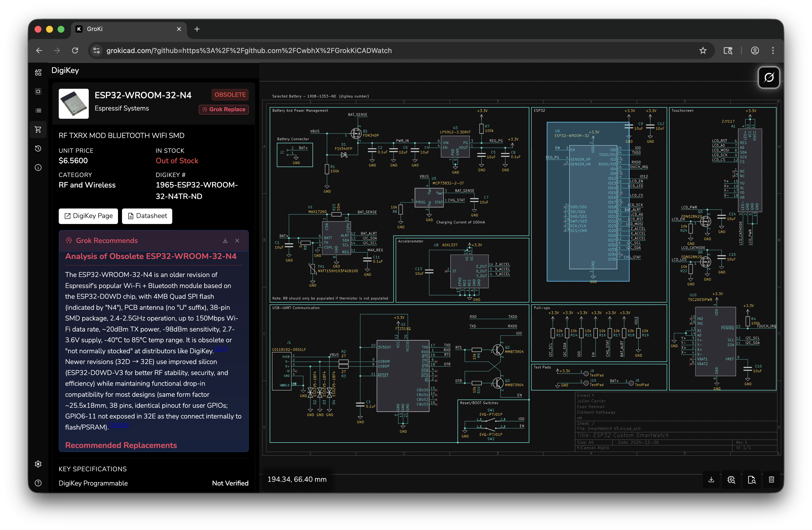Open the info sidebar panel
The width and height of the screenshot is (812, 530).
pos(38,167)
